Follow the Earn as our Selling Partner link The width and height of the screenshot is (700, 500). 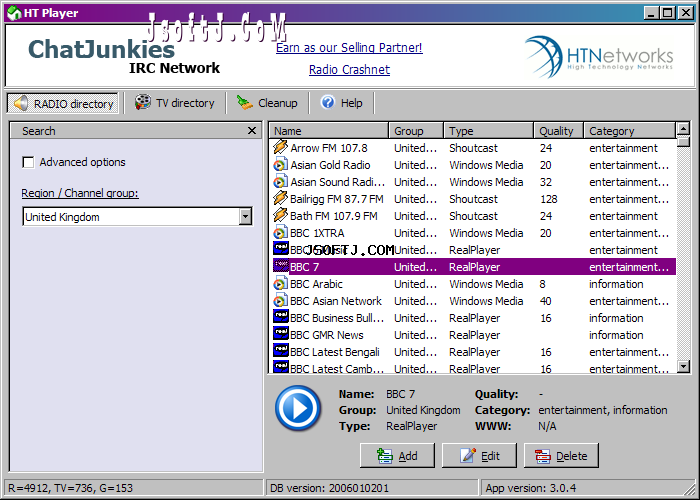point(349,47)
